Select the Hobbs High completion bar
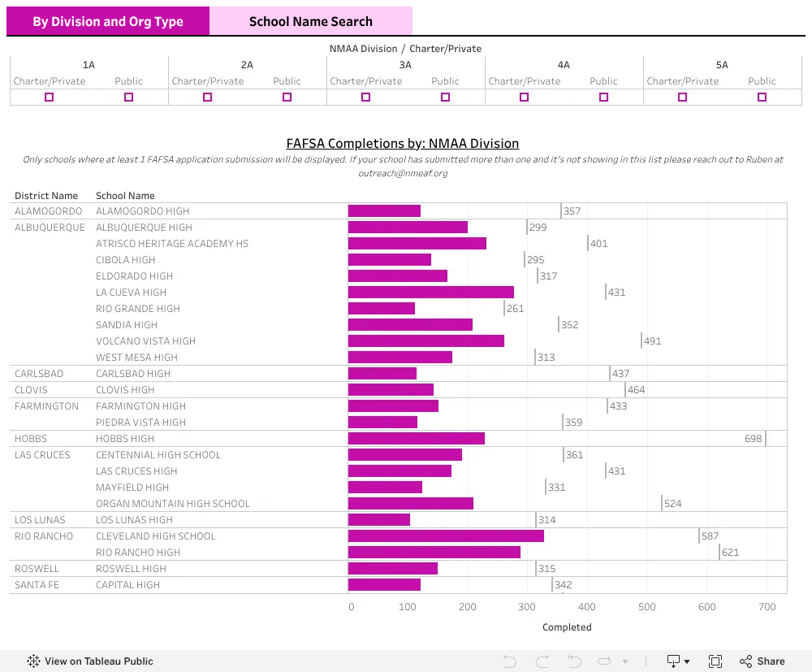 click(417, 438)
